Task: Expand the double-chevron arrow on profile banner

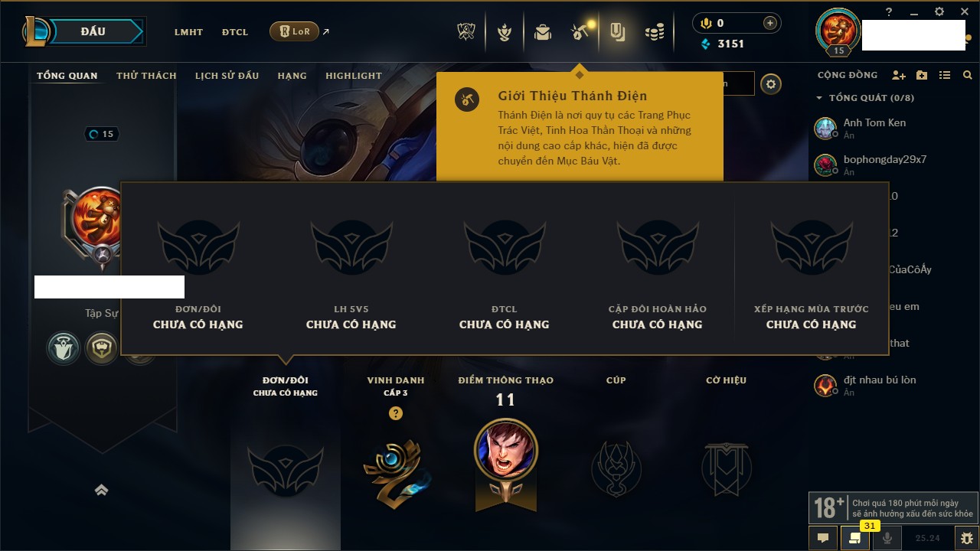Action: tap(101, 491)
